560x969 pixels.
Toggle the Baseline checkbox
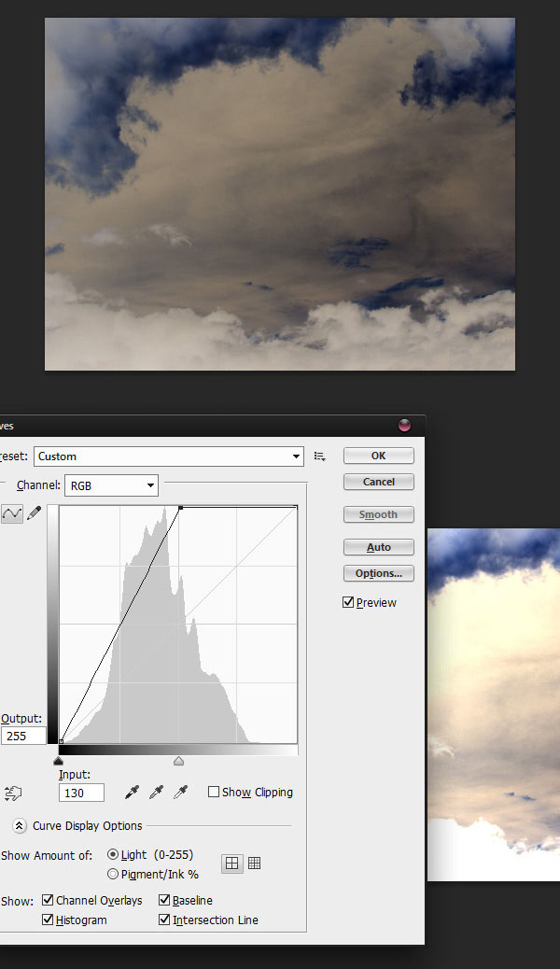[163, 901]
